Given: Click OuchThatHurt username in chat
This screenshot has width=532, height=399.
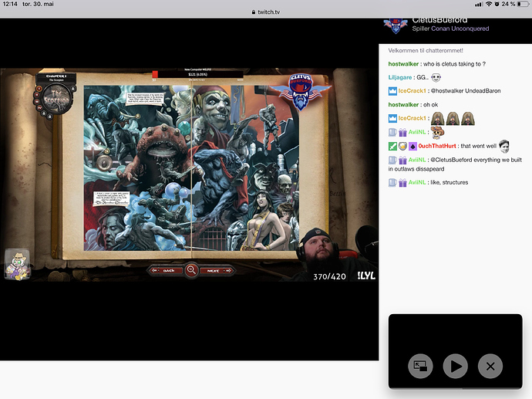Looking at the screenshot, I should [x=437, y=146].
